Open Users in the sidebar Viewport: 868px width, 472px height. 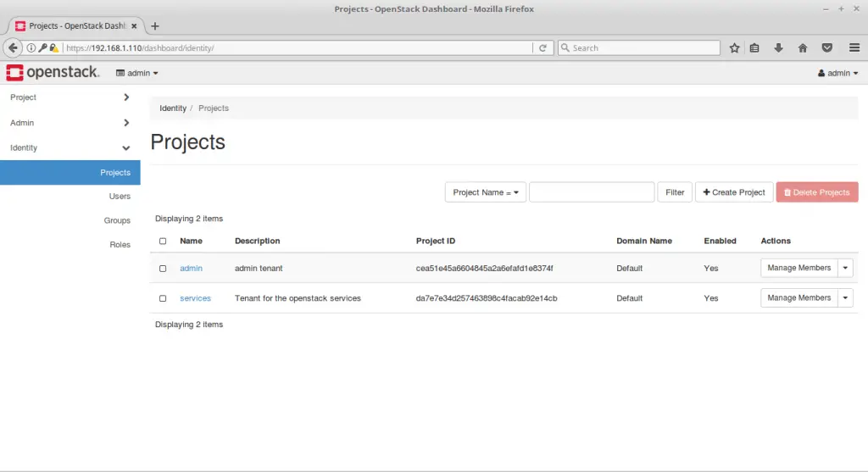[120, 197]
